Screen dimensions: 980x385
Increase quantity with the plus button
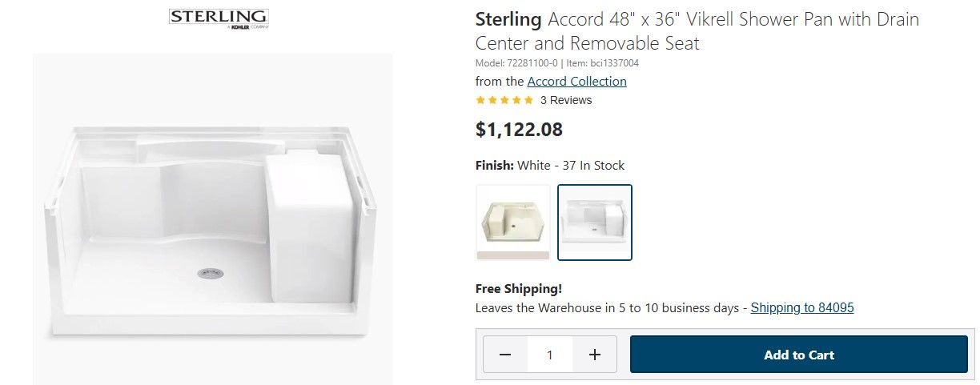click(594, 355)
